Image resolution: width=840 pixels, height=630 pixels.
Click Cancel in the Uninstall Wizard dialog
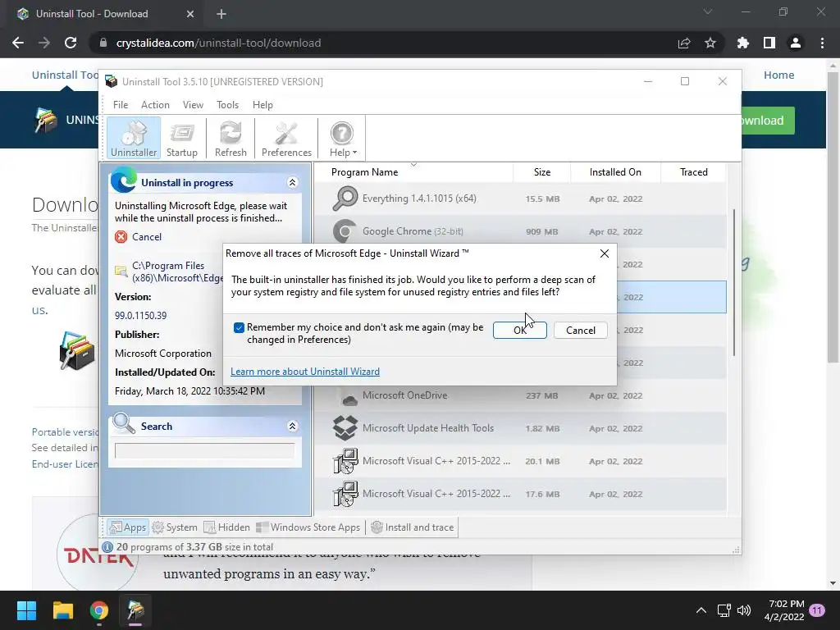(581, 330)
